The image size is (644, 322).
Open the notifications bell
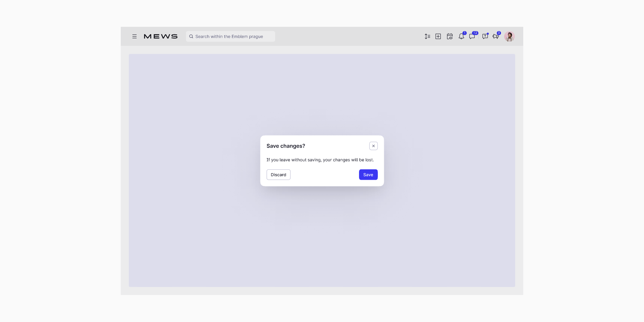pos(461,37)
